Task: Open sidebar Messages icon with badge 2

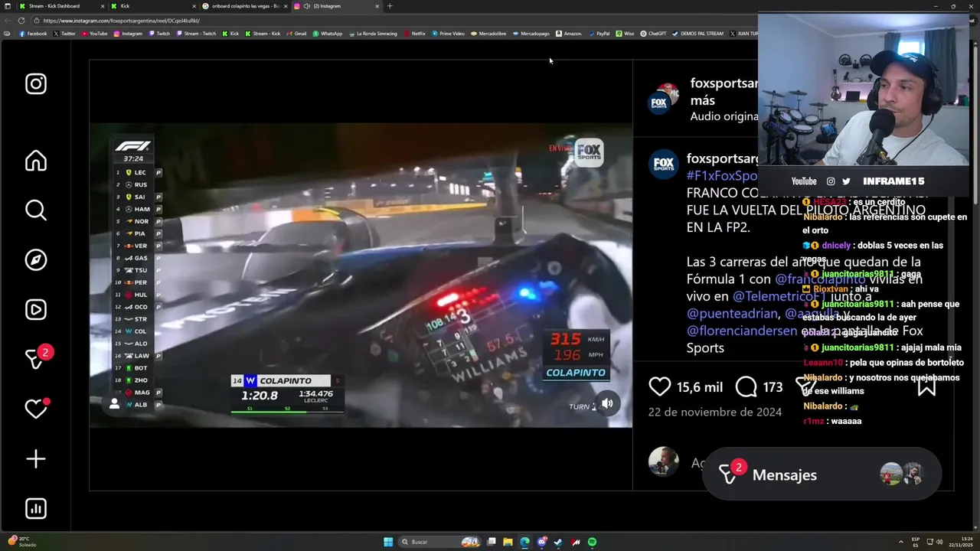Action: coord(36,358)
